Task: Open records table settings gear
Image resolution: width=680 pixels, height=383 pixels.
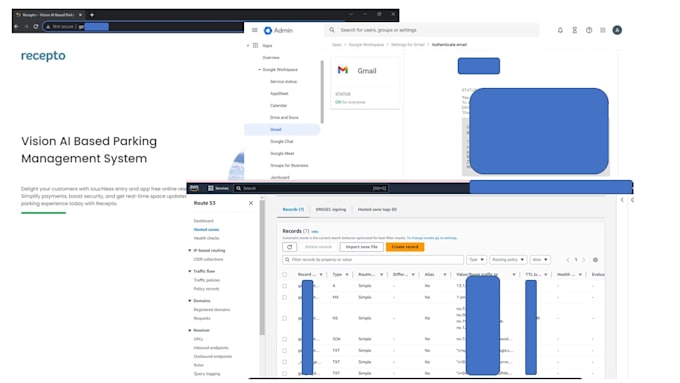Action: tap(595, 260)
